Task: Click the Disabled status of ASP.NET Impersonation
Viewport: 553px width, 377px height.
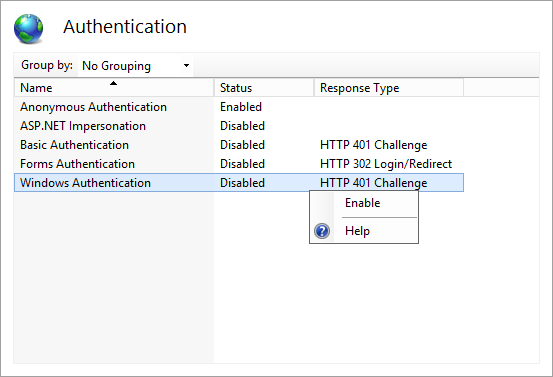Action: 242,126
